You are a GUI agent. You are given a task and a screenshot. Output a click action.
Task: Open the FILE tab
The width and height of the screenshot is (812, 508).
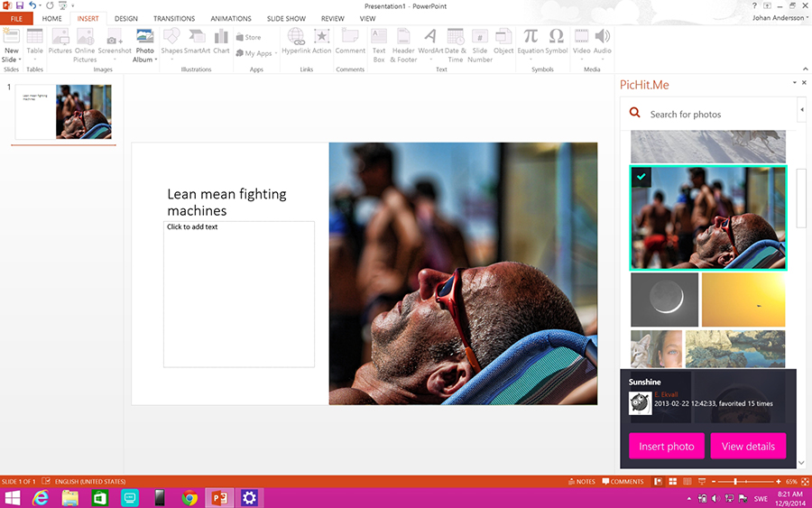[x=16, y=19]
